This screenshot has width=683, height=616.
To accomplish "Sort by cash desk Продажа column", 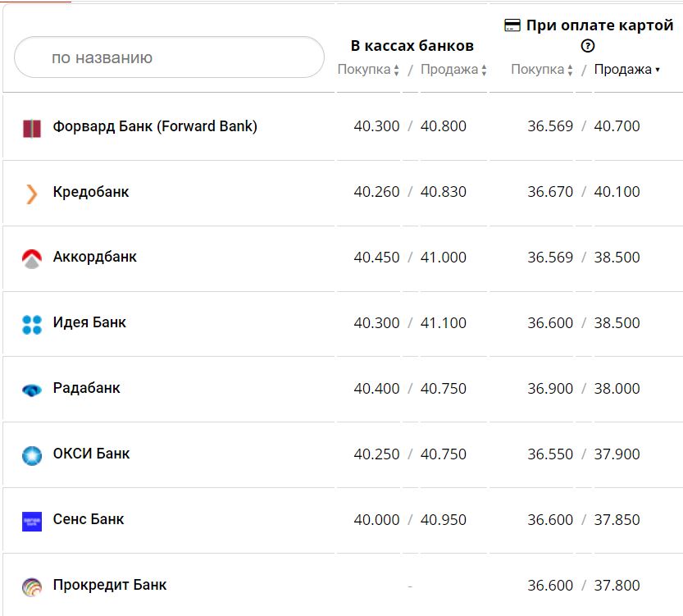I will 453,70.
